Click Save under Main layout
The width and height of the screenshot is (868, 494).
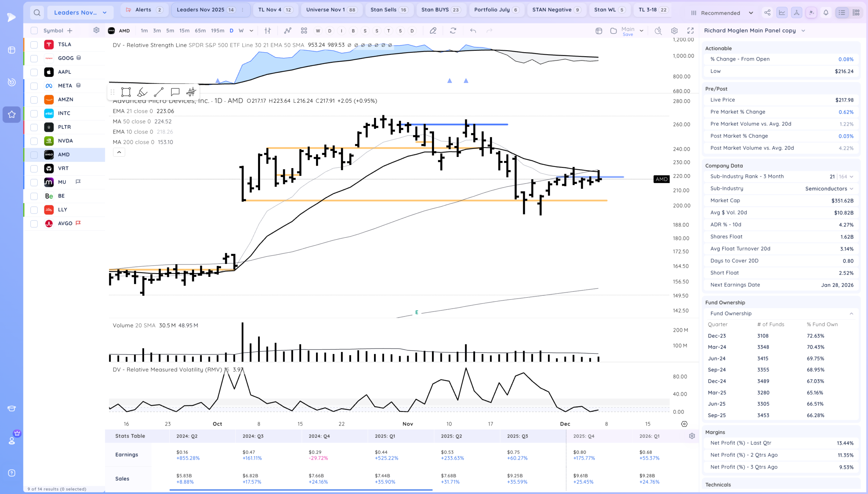pos(628,34)
